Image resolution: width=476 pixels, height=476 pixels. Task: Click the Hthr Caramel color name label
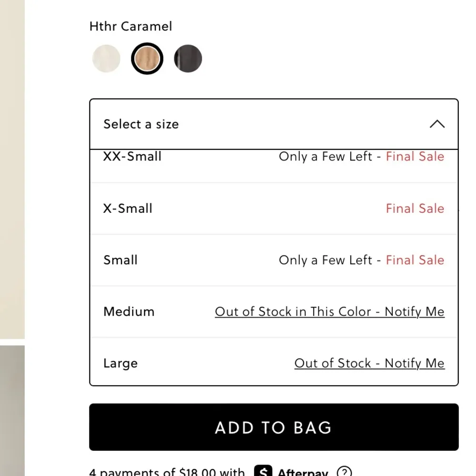131,26
